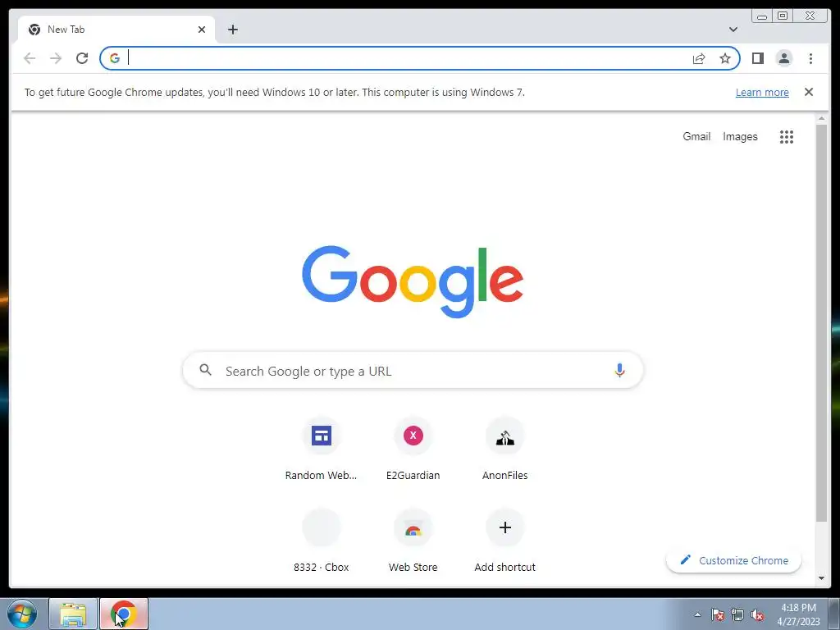Open the profile avatar menu
Image resolution: width=840 pixels, height=630 pixels.
click(x=783, y=58)
